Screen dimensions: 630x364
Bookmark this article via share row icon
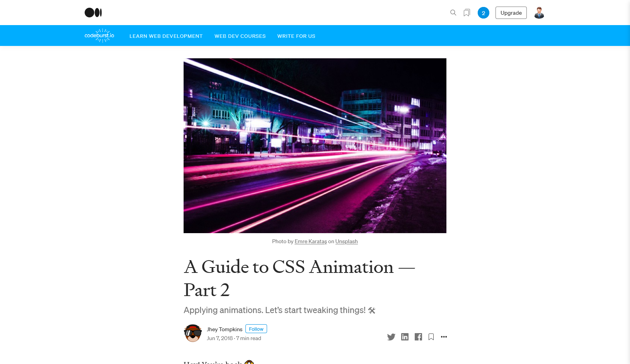click(431, 337)
